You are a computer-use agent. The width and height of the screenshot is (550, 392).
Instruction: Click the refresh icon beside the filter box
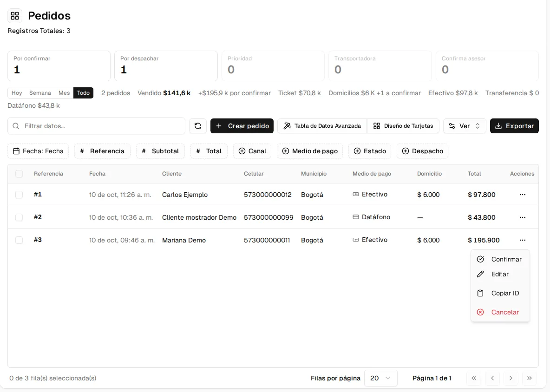198,126
